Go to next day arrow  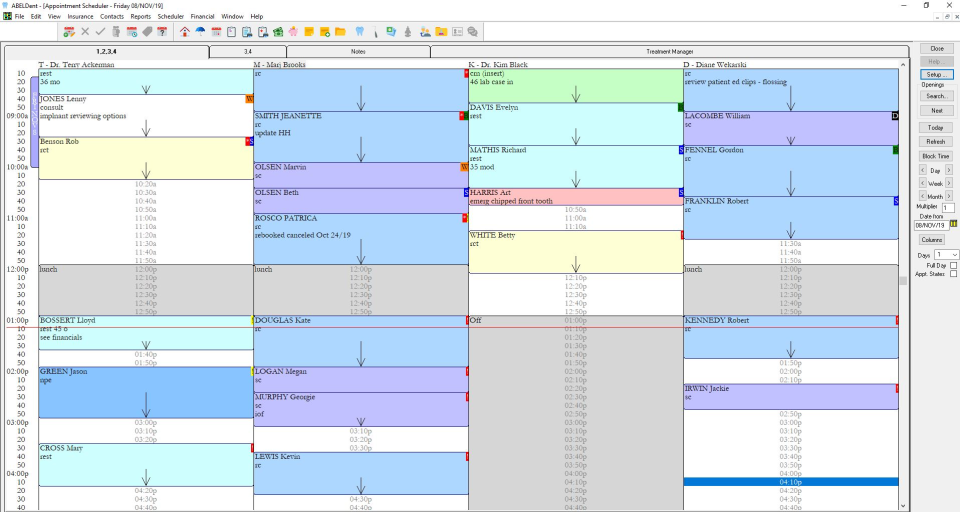[x=949, y=170]
